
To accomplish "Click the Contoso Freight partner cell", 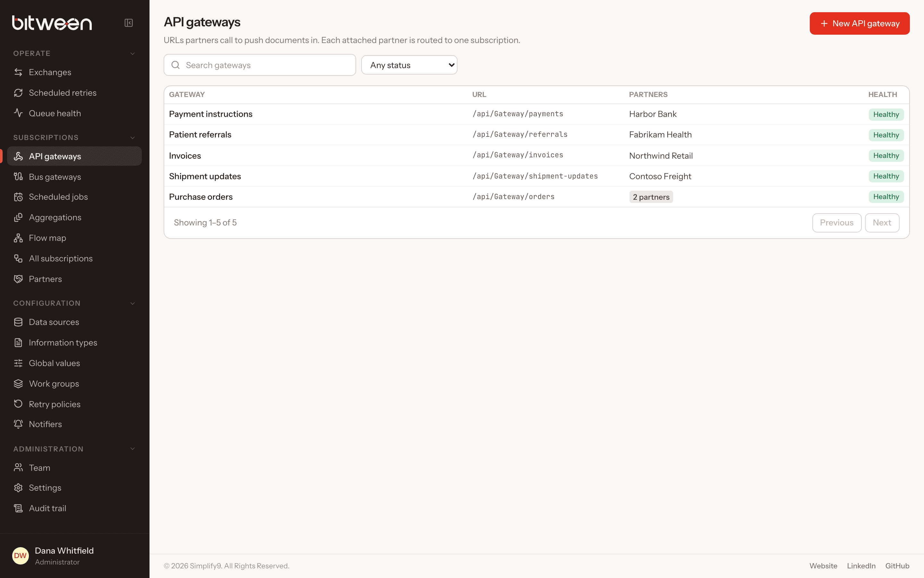I will (x=660, y=176).
